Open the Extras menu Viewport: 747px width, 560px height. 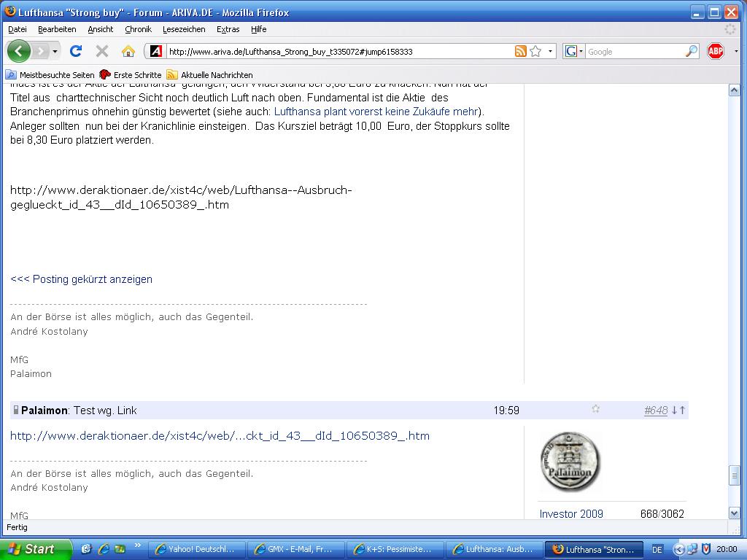click(x=228, y=29)
